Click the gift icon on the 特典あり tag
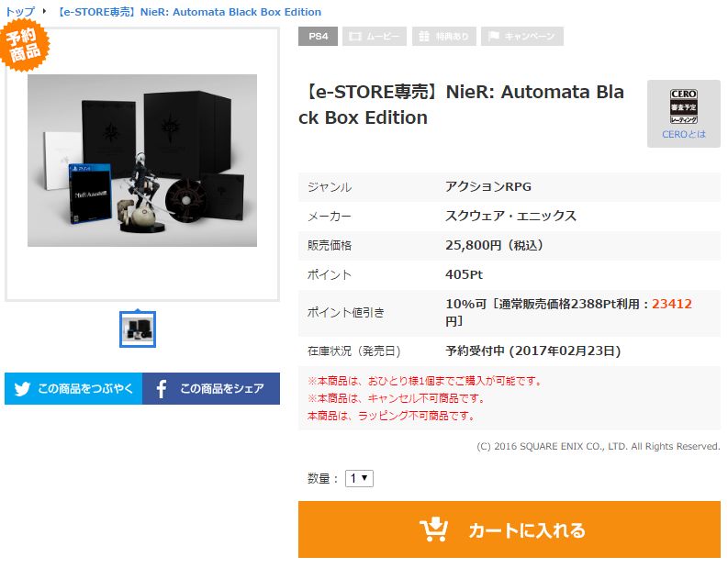This screenshot has width=728, height=568. [x=424, y=36]
